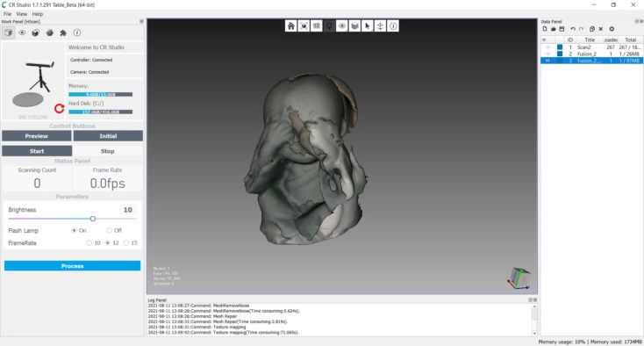Click the circle settings icon in Data Panel
This screenshot has height=346, width=644.
click(612, 29)
